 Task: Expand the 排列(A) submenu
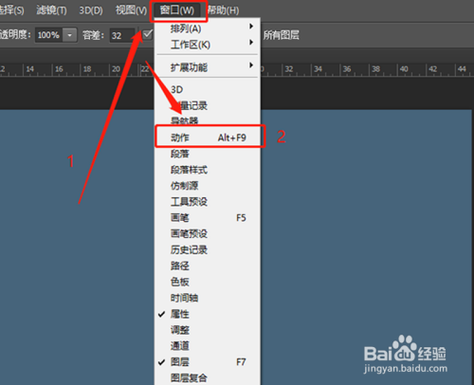[207, 29]
